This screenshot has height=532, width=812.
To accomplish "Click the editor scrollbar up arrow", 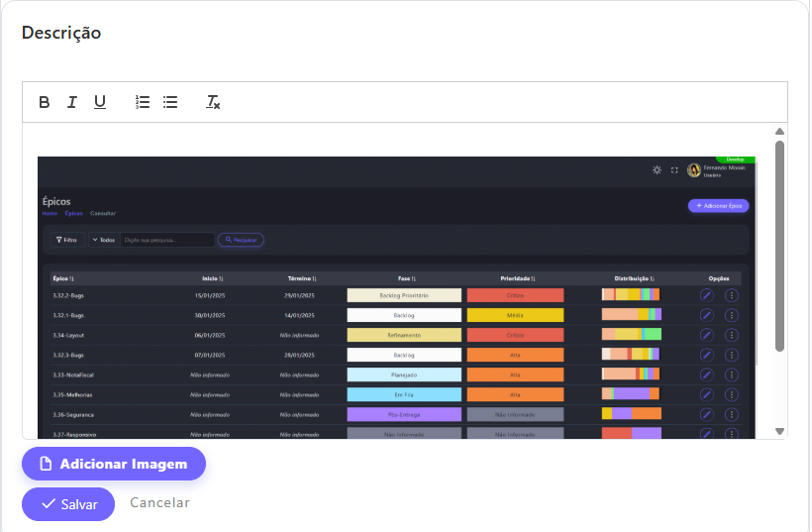I will 779,132.
